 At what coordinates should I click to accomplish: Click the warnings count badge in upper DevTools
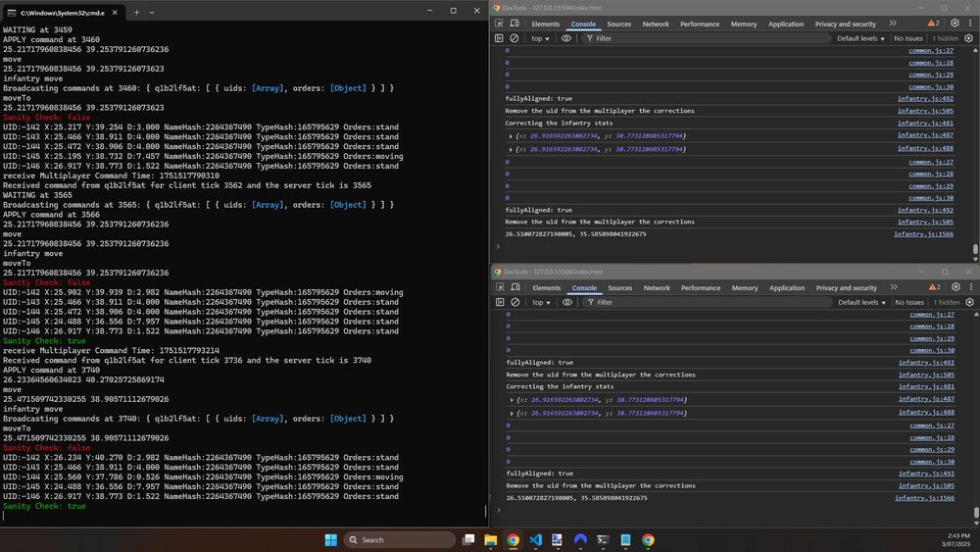pyautogui.click(x=933, y=24)
